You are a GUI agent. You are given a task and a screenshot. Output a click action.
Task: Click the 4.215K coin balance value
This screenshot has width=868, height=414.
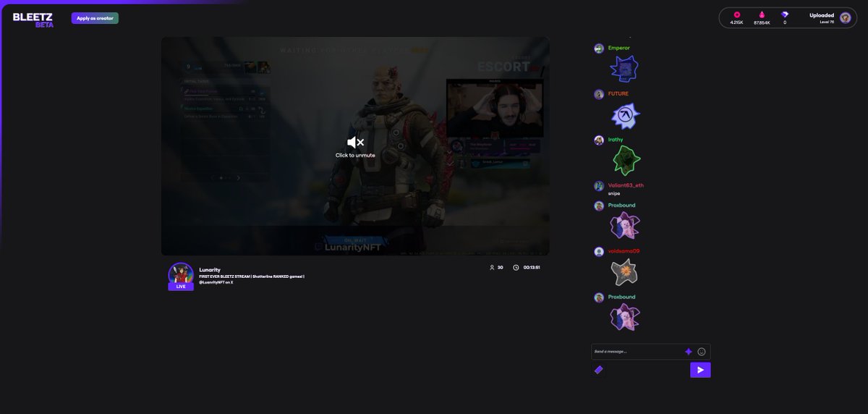[736, 22]
